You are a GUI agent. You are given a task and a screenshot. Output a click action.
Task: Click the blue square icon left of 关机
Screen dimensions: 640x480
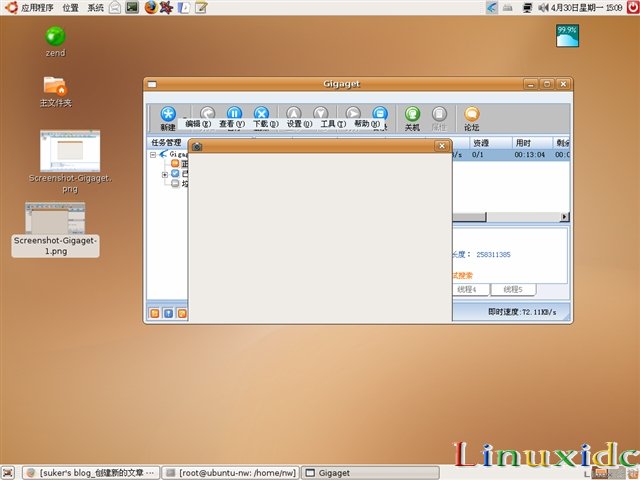click(380, 113)
